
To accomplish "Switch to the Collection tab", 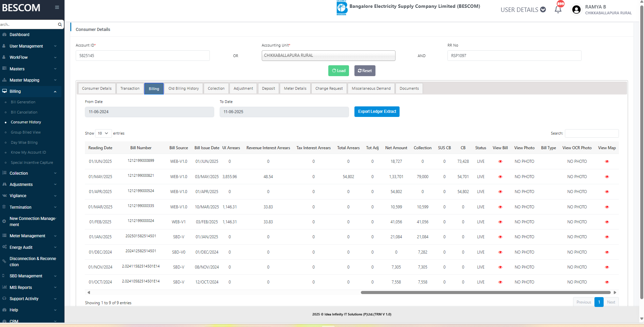I will pos(216,88).
